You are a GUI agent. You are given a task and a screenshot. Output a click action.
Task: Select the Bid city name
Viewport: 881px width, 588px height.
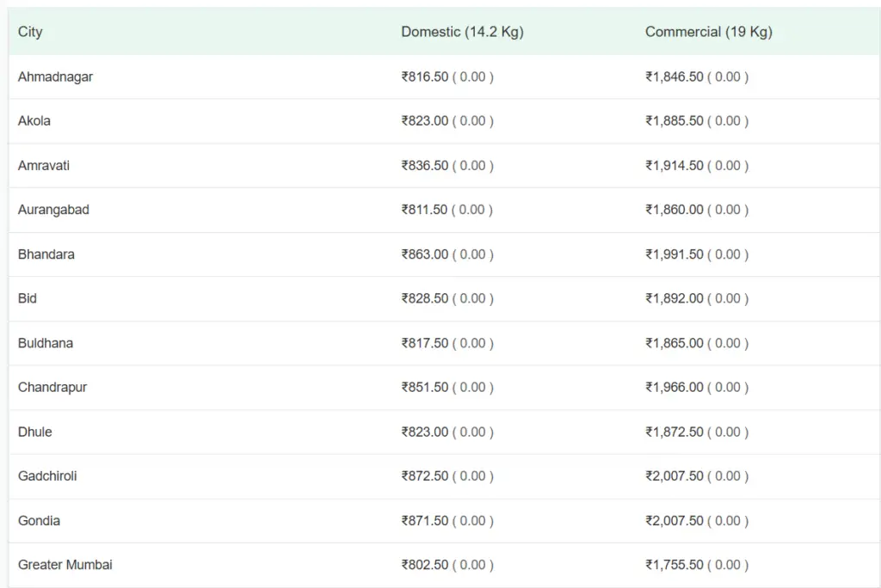pyautogui.click(x=28, y=298)
